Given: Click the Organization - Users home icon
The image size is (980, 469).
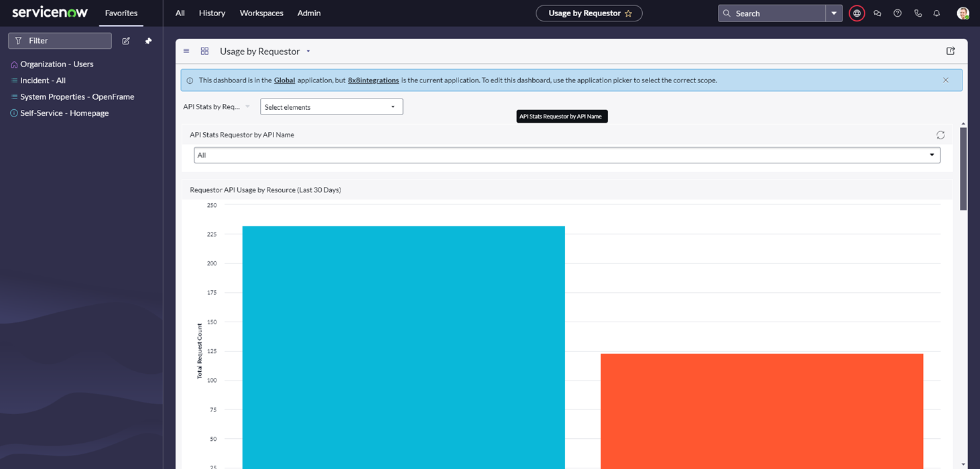Looking at the screenshot, I should tap(14, 64).
